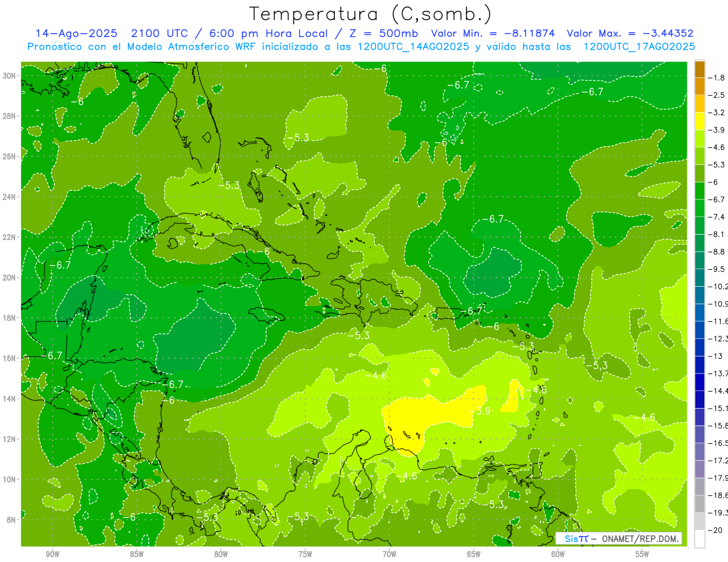This screenshot has height=562, width=728.
Task: Select the '14N' latitude axis label
Action: coord(10,398)
